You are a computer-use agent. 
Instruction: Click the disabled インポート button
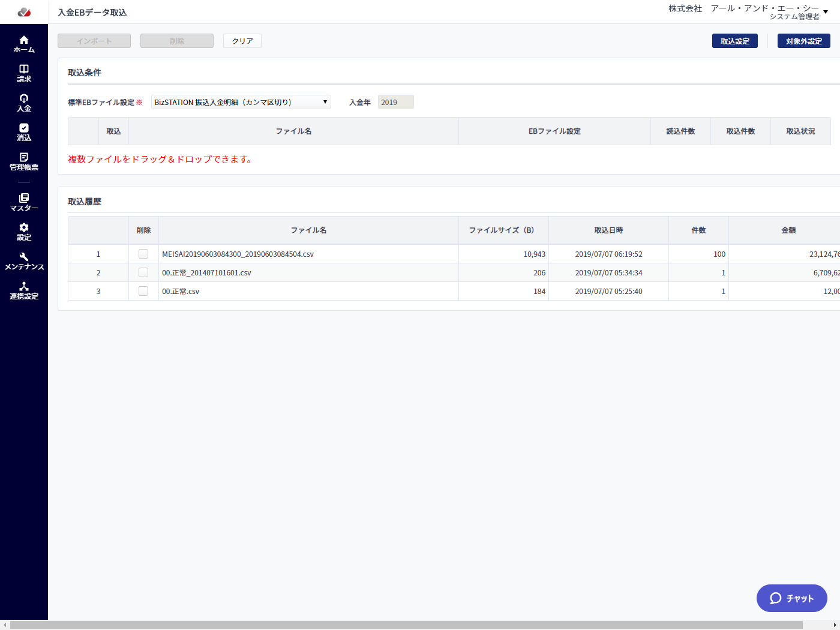94,41
